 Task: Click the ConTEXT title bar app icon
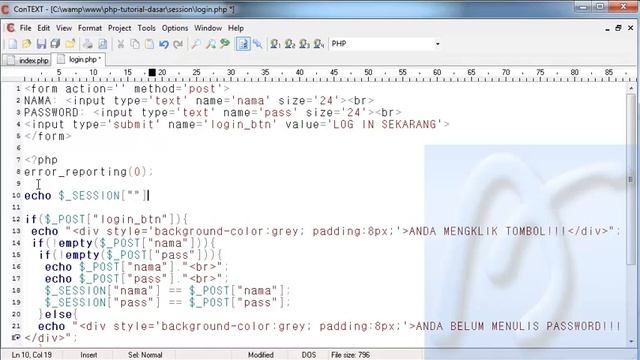(5, 9)
